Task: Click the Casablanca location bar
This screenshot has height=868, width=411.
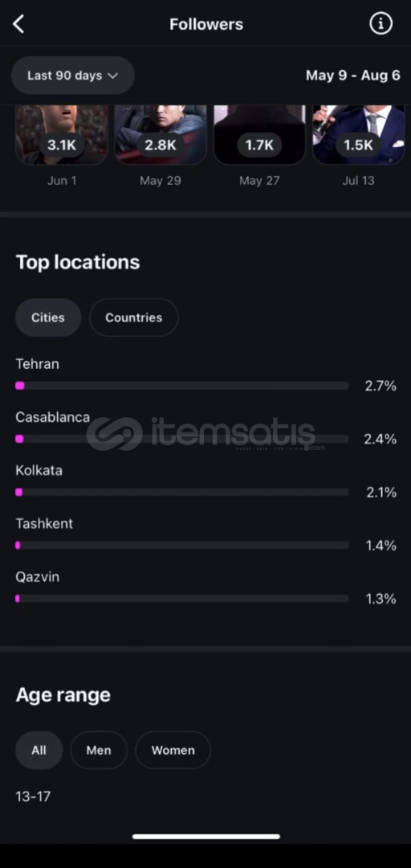Action: (x=182, y=439)
